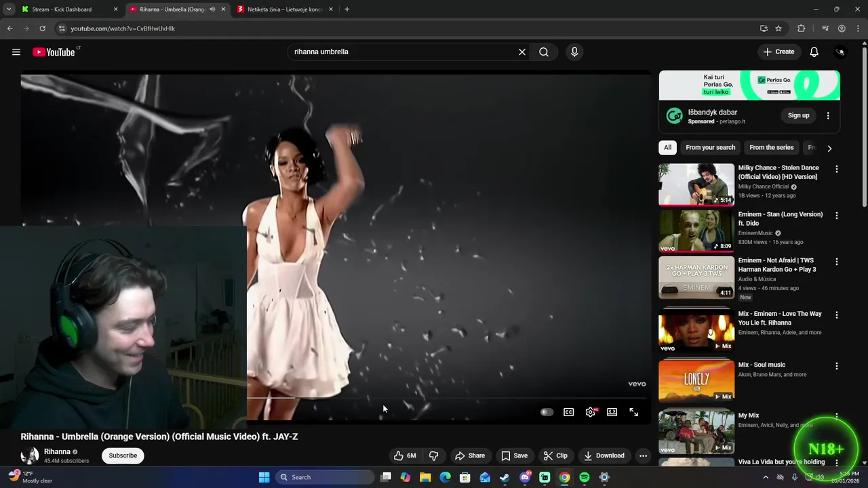
Task: Switch player to theater mode
Action: pos(612,412)
